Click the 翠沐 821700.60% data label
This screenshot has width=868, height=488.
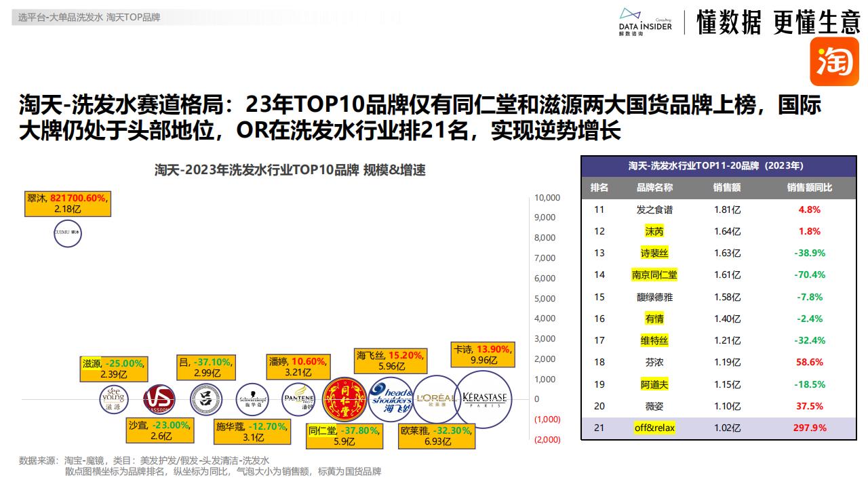pos(68,203)
